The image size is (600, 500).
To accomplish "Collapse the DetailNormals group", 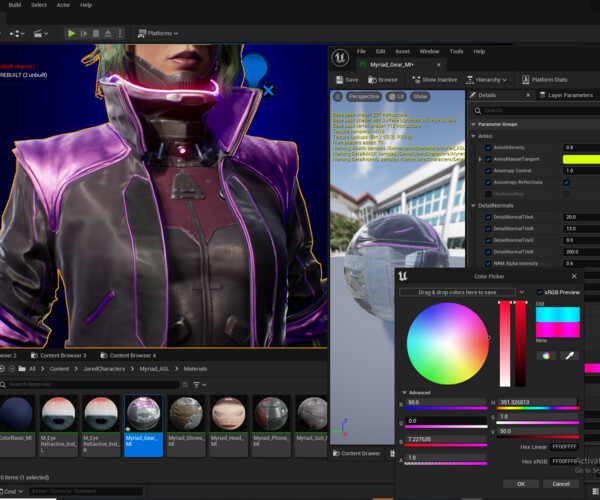I will [473, 205].
